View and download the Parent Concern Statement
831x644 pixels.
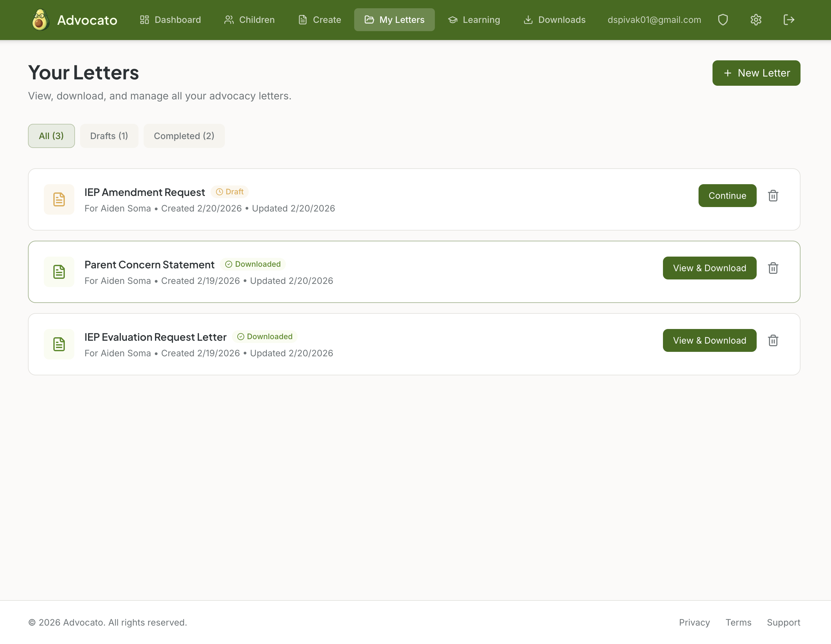[709, 268]
